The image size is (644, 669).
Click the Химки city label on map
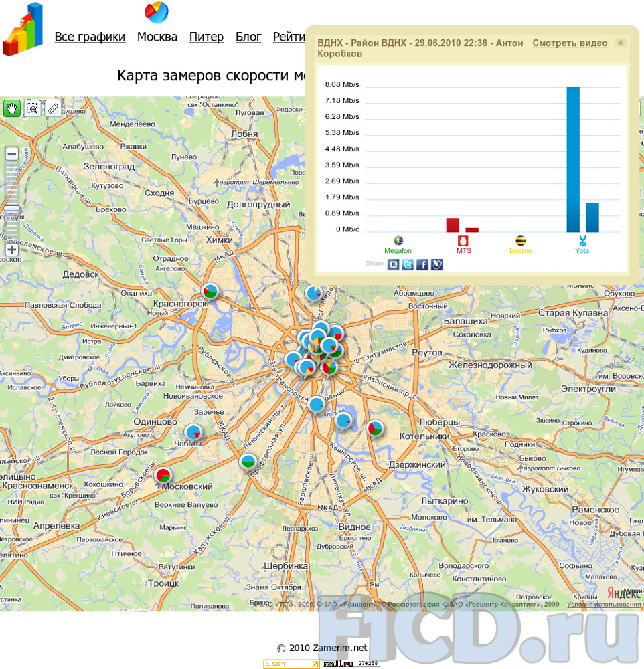(x=220, y=240)
